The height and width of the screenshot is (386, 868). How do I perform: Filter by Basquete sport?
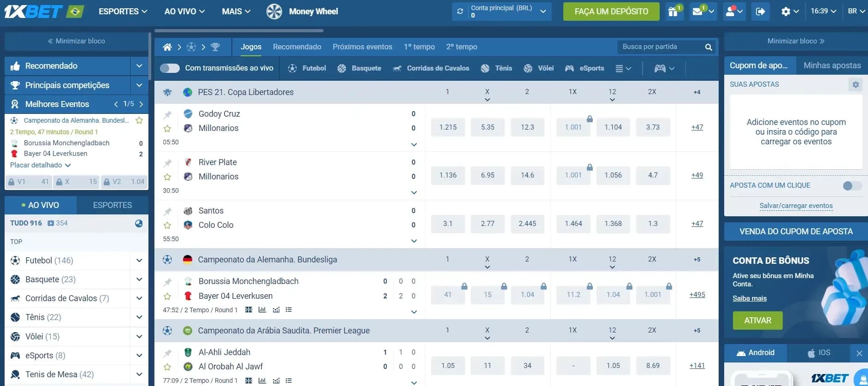coord(360,68)
